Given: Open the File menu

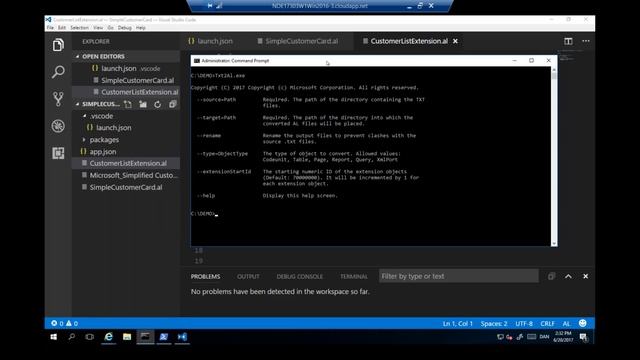Looking at the screenshot, I should [x=50, y=28].
